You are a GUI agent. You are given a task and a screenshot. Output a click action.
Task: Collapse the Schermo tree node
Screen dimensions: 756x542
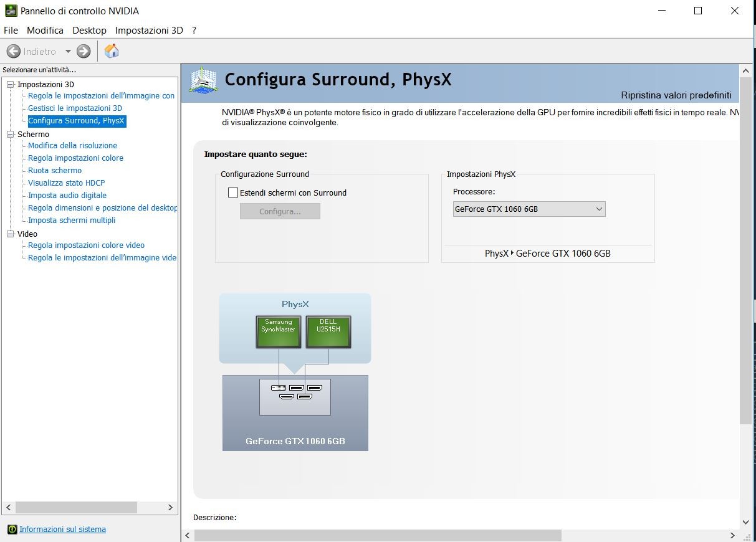[x=10, y=134]
